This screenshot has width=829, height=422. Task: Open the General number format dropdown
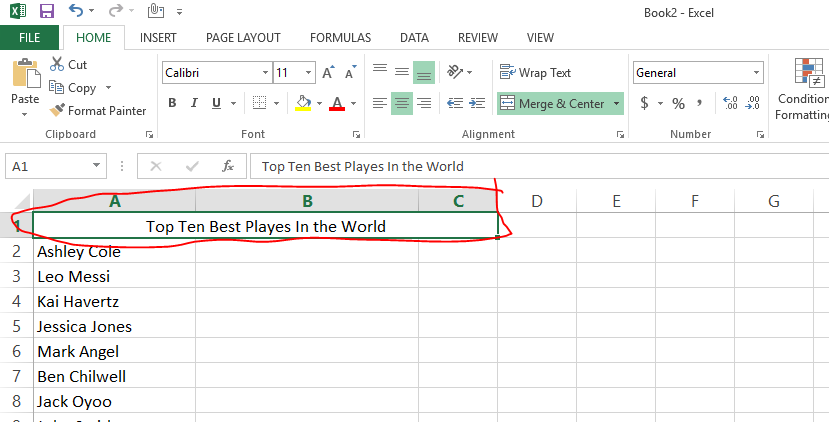pos(757,73)
